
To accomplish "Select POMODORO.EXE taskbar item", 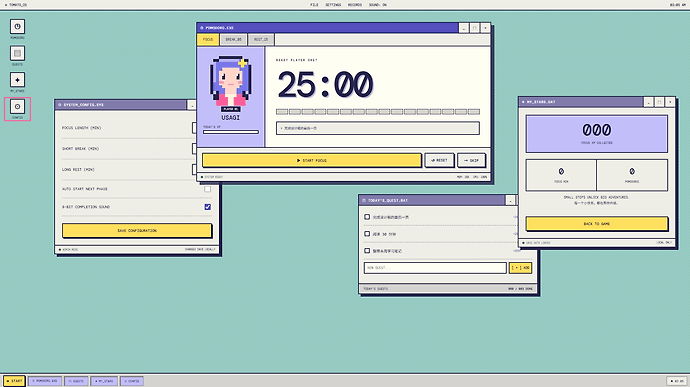I will click(45, 381).
